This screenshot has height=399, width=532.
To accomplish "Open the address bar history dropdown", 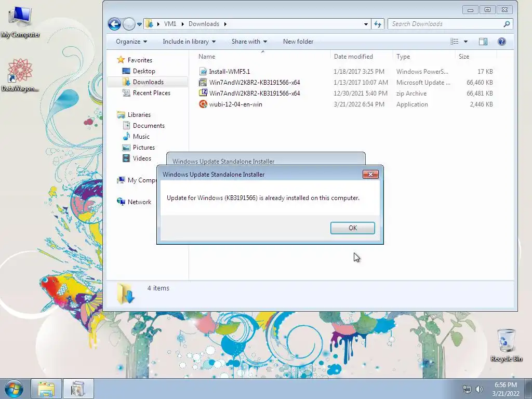I will (366, 24).
